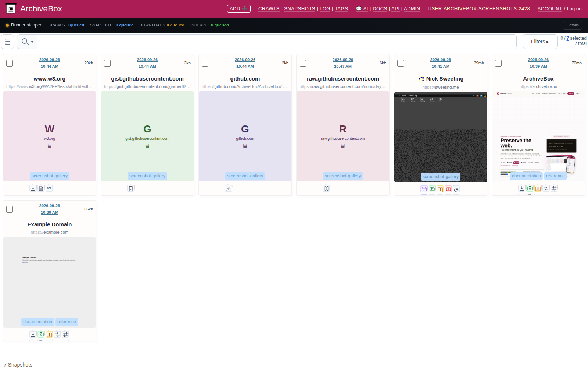Select the raw.githubusercontent.com snapshot checkbox
The height and width of the screenshot is (368, 588).
tap(303, 63)
